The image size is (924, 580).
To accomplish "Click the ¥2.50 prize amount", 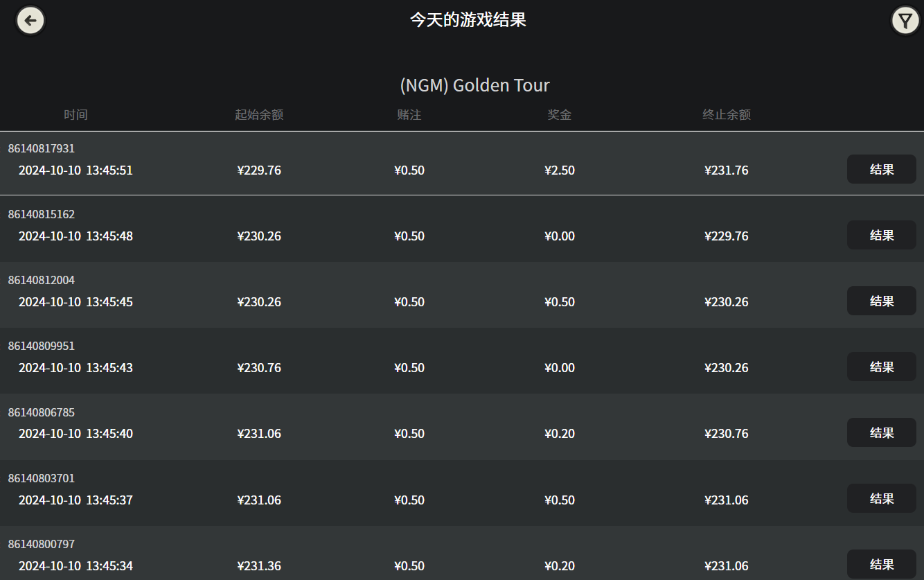I will [559, 170].
